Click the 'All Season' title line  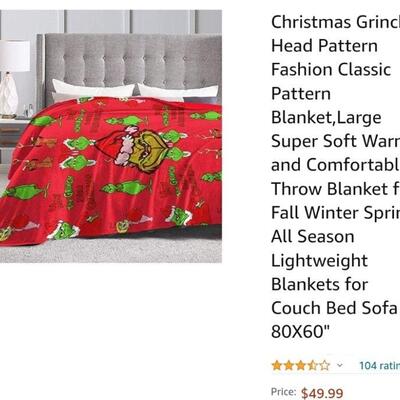click(x=313, y=237)
